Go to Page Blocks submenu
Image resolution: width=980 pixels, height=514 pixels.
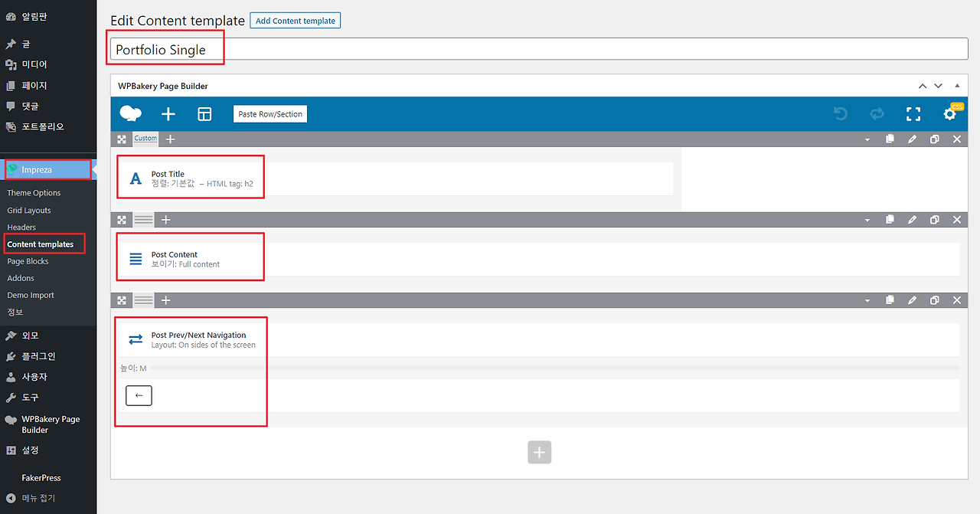tap(28, 261)
